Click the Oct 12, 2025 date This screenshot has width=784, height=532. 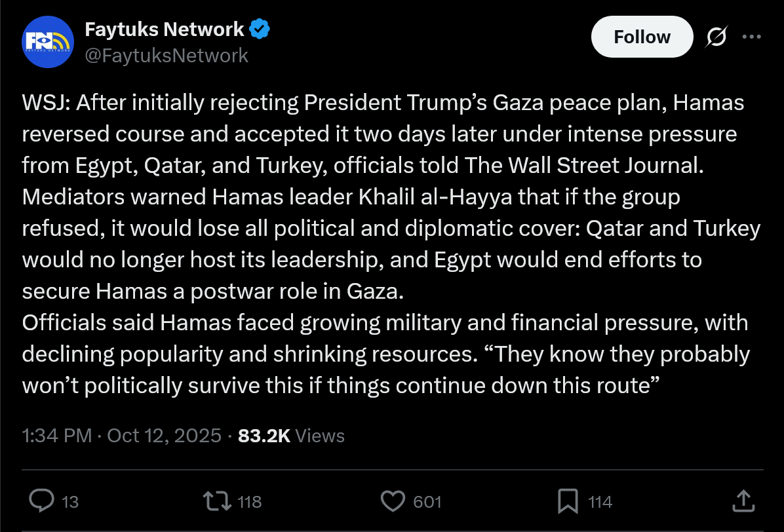click(x=164, y=436)
